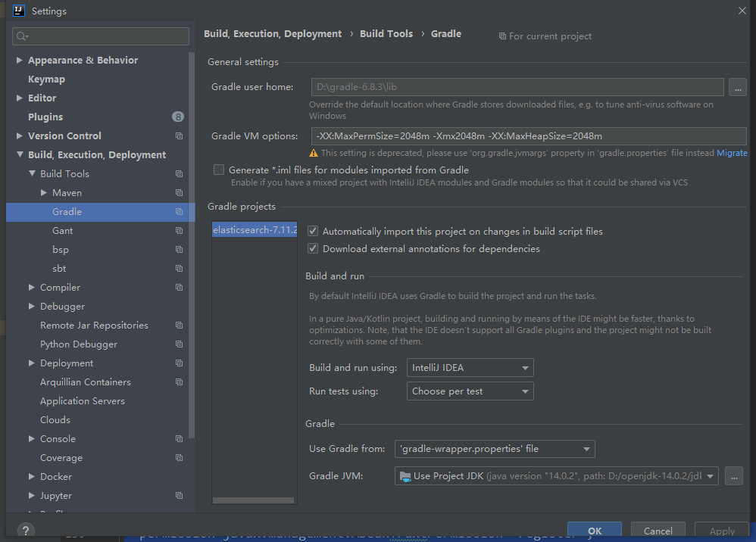Click the project-level icon next to Jupyter
Screen dimensions: 756x542
click(179, 495)
